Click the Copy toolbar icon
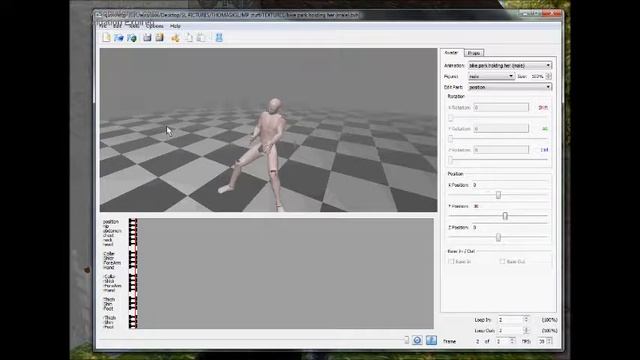The image size is (640, 360). 189,38
